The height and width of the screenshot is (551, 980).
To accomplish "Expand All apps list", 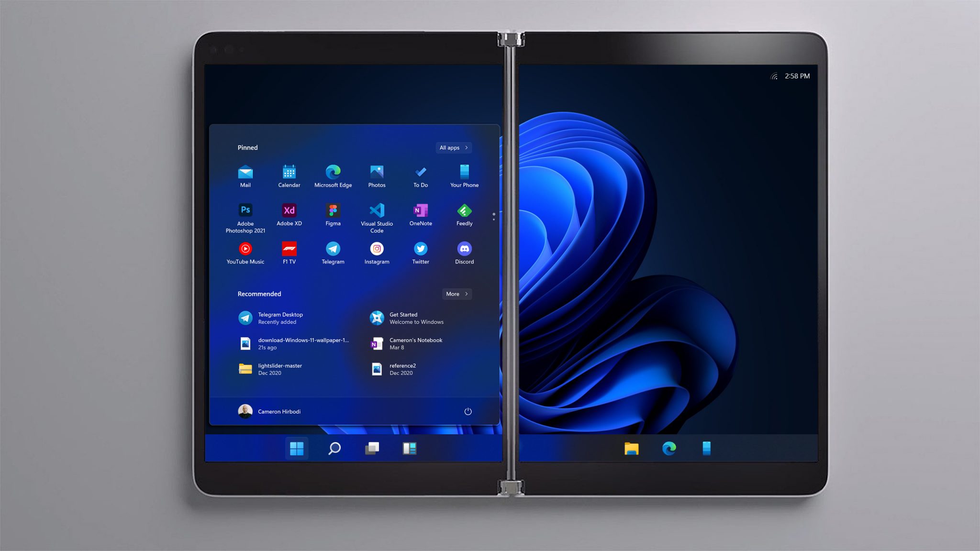I will click(454, 147).
